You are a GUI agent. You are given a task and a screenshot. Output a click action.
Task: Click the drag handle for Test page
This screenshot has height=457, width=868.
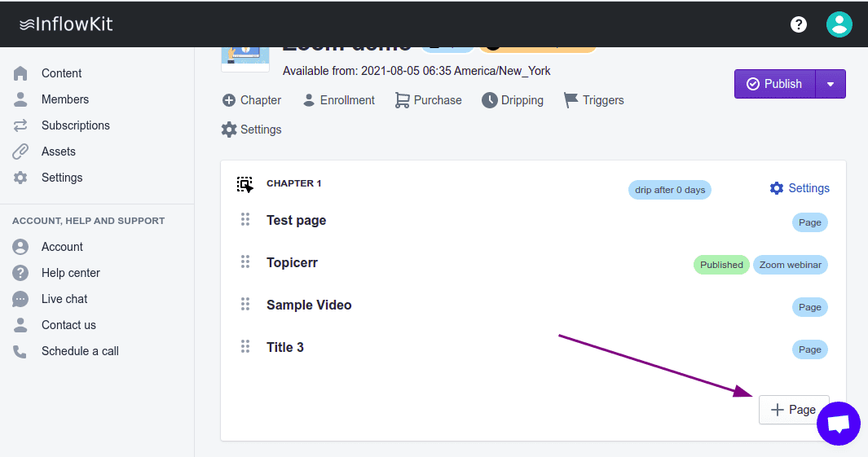[245, 220]
